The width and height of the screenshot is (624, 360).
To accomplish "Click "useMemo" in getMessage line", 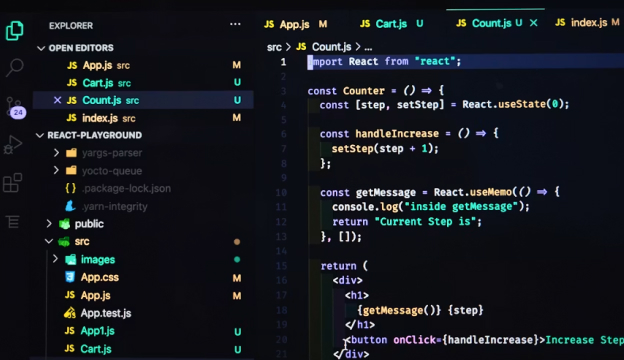I will click(491, 192).
